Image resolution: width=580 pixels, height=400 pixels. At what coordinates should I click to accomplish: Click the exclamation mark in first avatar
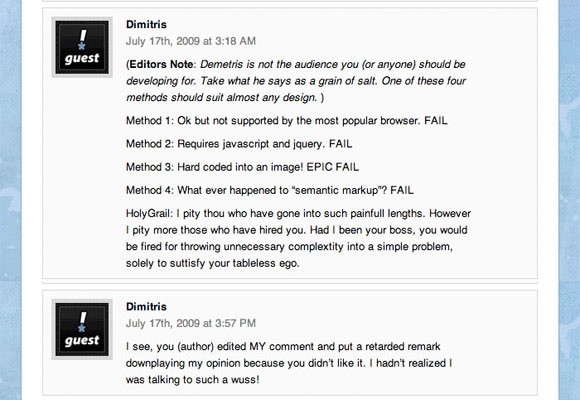click(82, 39)
